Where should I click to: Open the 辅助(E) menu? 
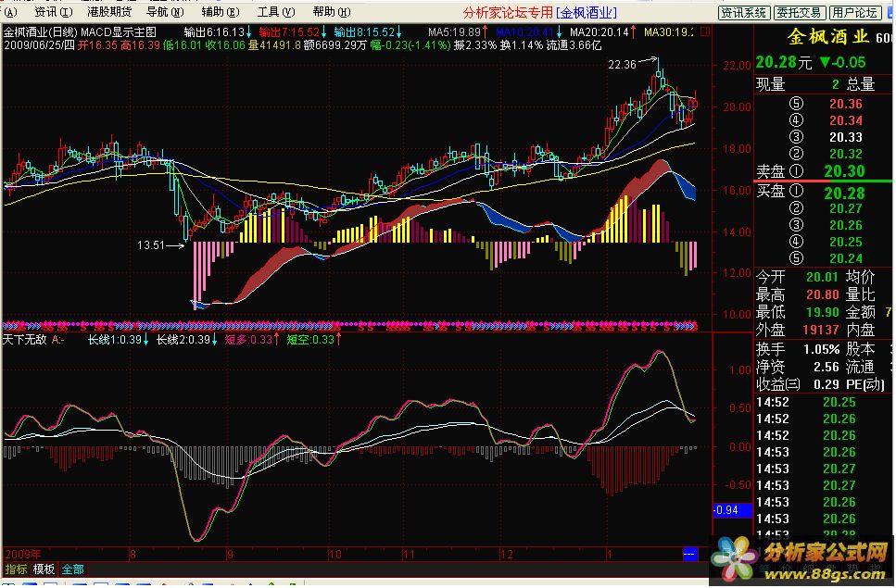pos(221,11)
